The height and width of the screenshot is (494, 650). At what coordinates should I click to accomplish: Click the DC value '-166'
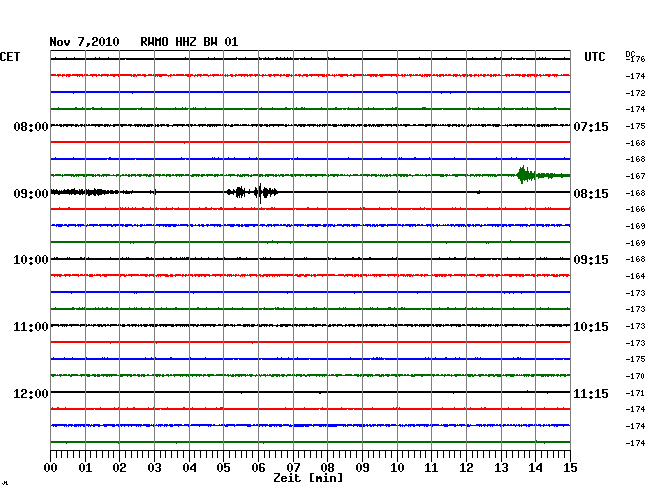pos(635,209)
